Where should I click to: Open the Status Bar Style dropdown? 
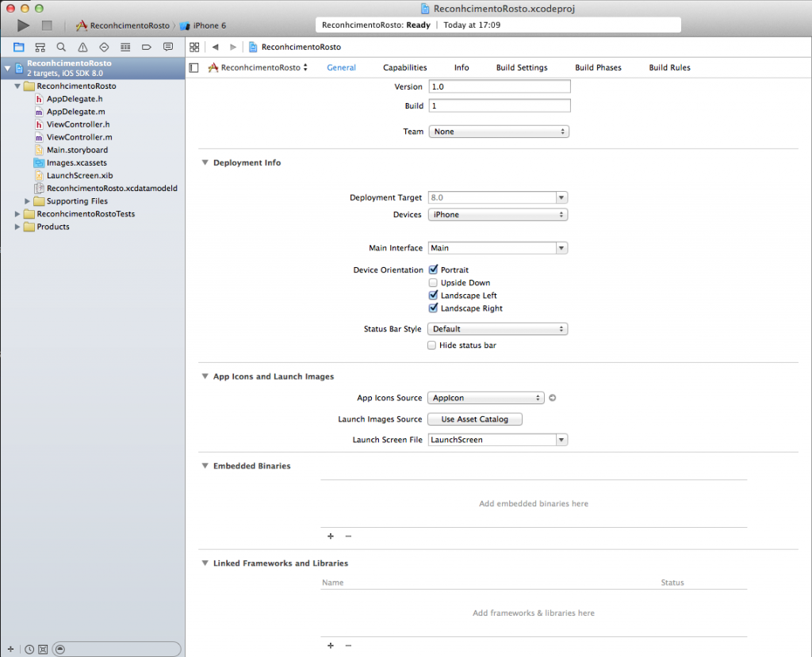click(x=498, y=329)
